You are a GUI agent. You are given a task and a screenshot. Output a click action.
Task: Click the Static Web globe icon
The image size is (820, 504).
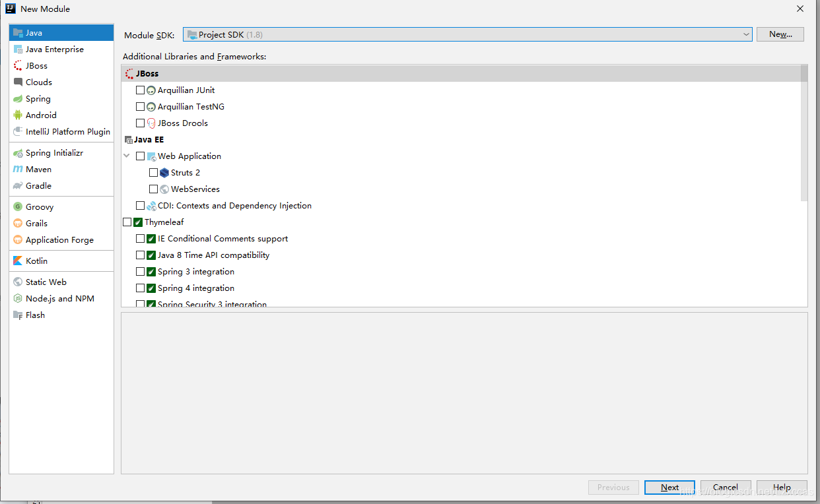(x=18, y=282)
